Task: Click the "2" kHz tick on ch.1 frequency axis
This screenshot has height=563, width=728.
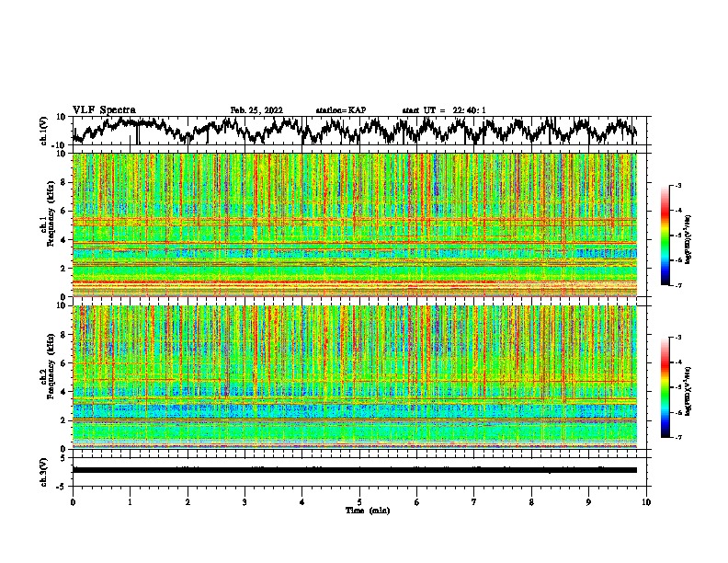Action: [63, 268]
